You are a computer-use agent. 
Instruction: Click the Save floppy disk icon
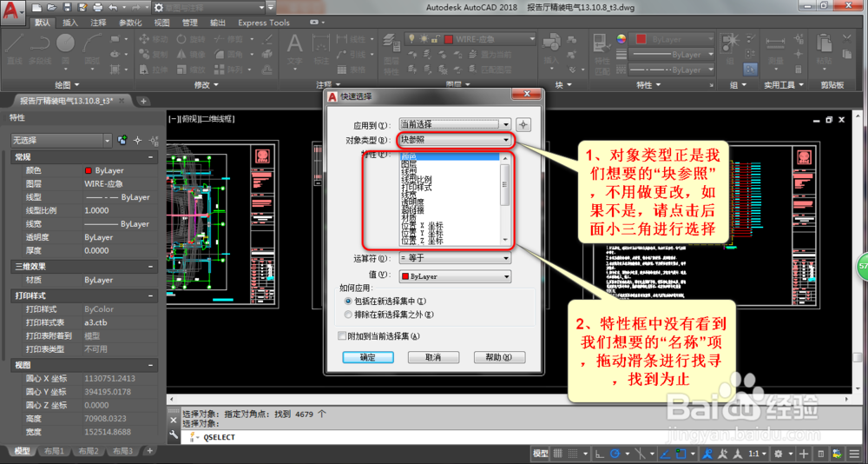(x=67, y=8)
